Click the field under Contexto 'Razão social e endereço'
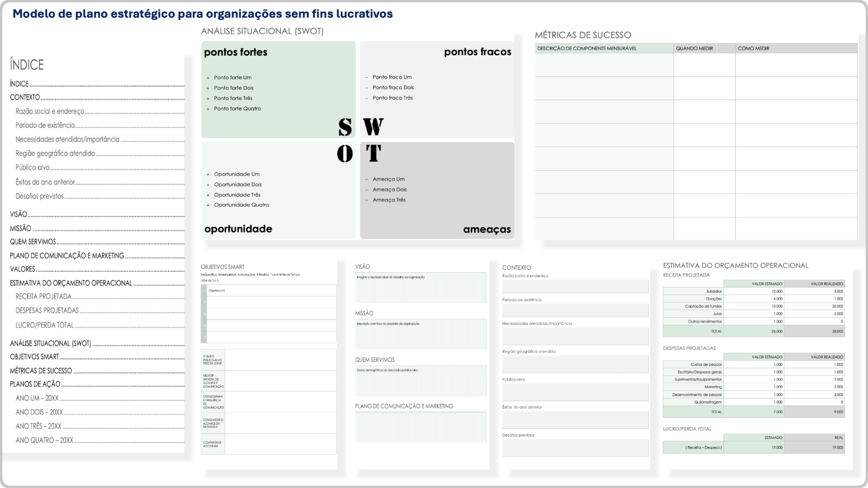This screenshot has width=868, height=488. point(575,286)
